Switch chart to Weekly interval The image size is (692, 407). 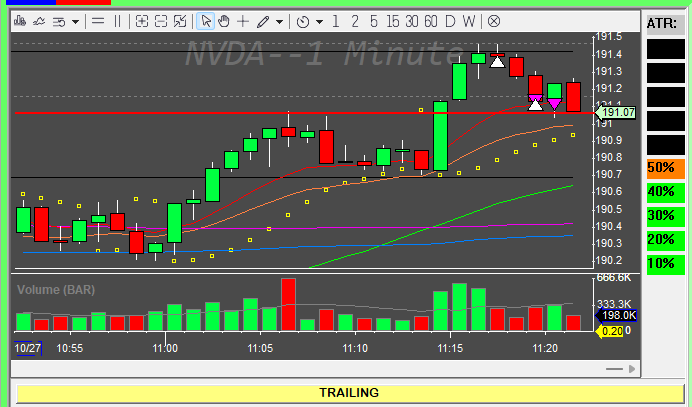click(x=469, y=21)
